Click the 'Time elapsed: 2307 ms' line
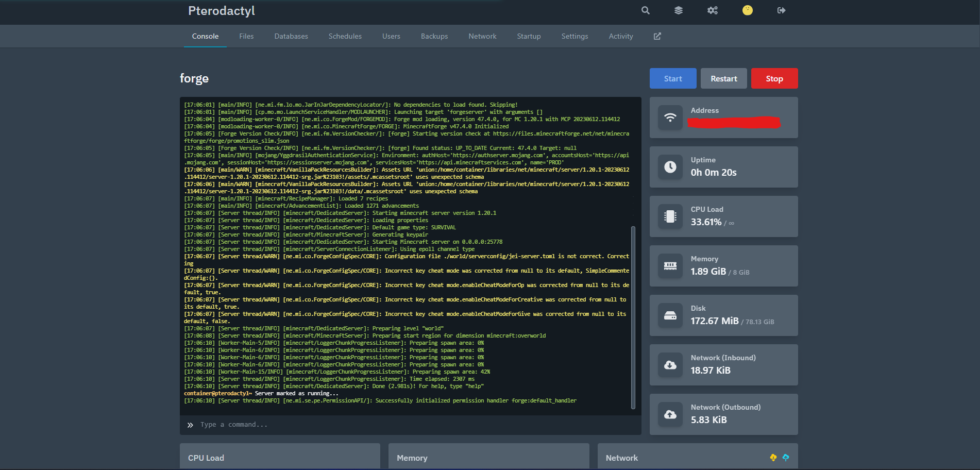Image resolution: width=980 pixels, height=470 pixels. (329, 379)
